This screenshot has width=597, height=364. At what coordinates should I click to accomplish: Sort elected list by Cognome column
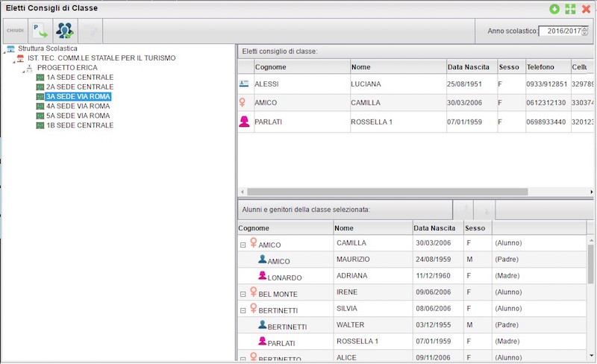click(x=302, y=66)
